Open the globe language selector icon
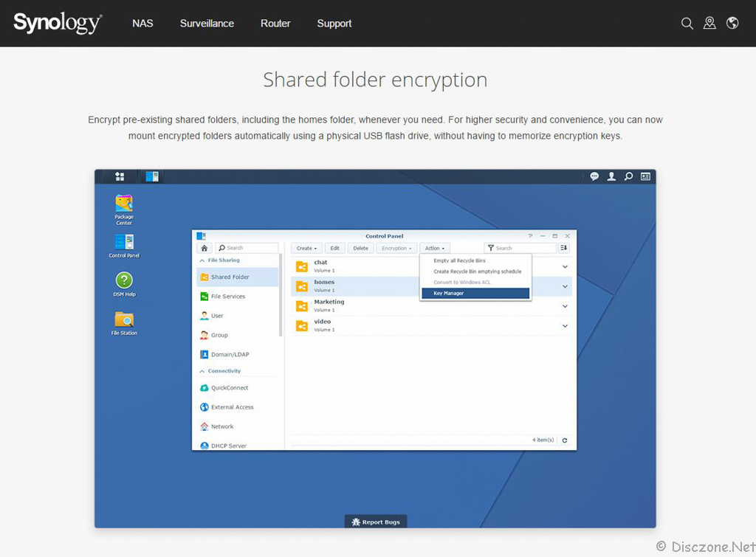756x557 pixels. click(x=732, y=23)
